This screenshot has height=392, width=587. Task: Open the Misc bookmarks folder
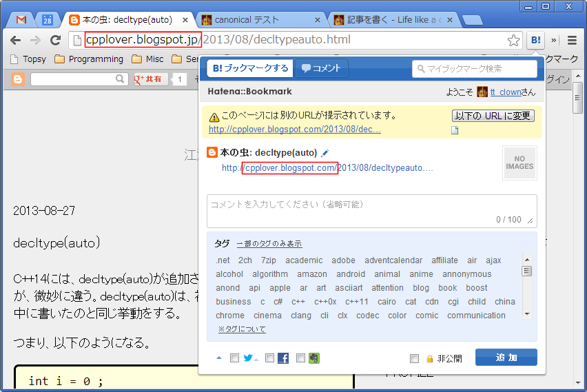(x=148, y=59)
